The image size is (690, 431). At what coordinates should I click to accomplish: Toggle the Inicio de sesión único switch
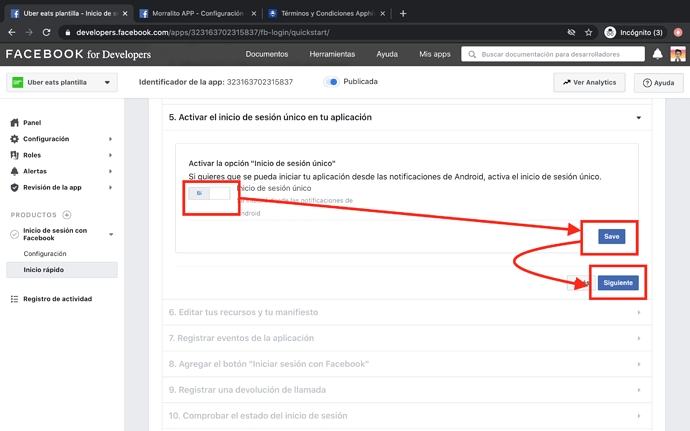tap(209, 192)
